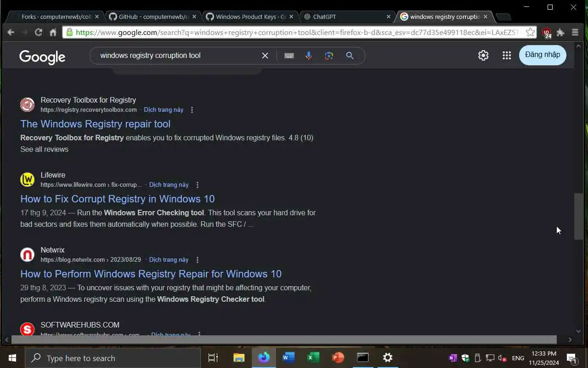Screen dimensions: 588x368
Task: Open How to Perform Windows Registry Repair
Action: coord(151,274)
